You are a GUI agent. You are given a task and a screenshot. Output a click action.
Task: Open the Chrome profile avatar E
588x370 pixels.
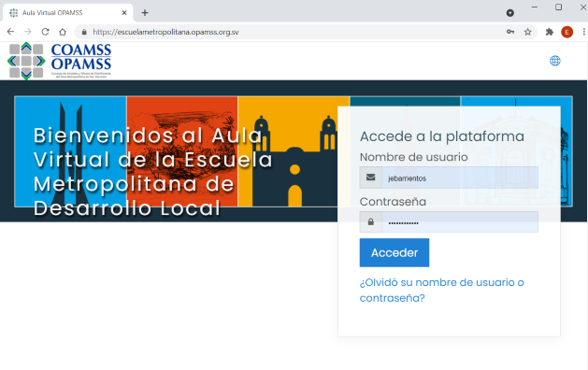pos(566,32)
